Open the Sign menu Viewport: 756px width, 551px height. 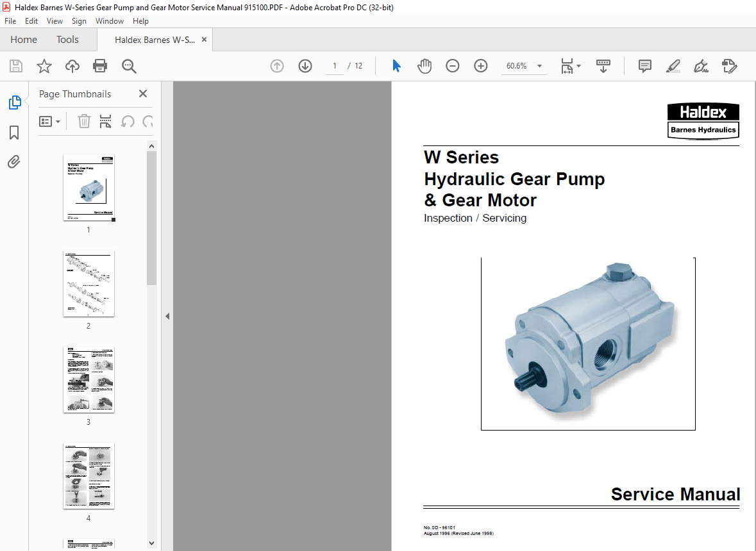click(79, 21)
